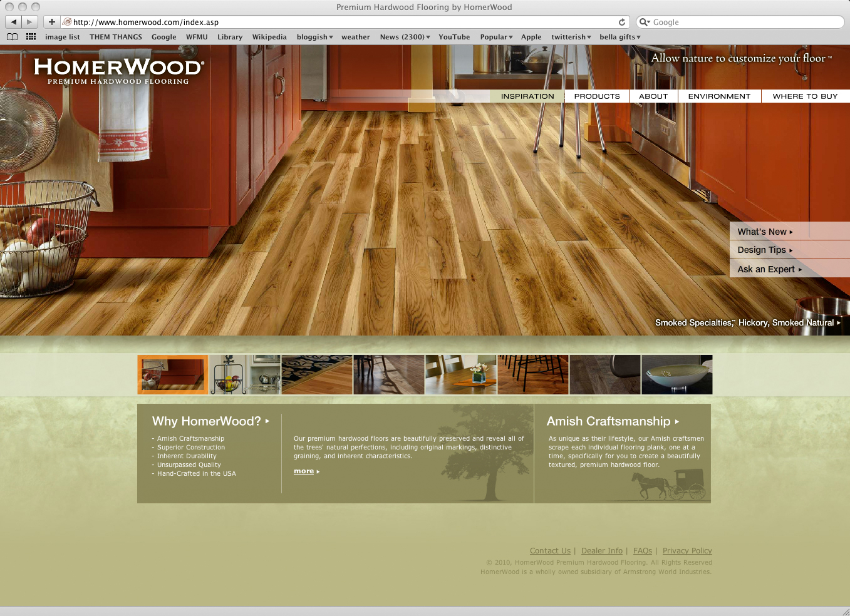Click the more link under floor description
The image size is (850, 616).
click(x=306, y=471)
